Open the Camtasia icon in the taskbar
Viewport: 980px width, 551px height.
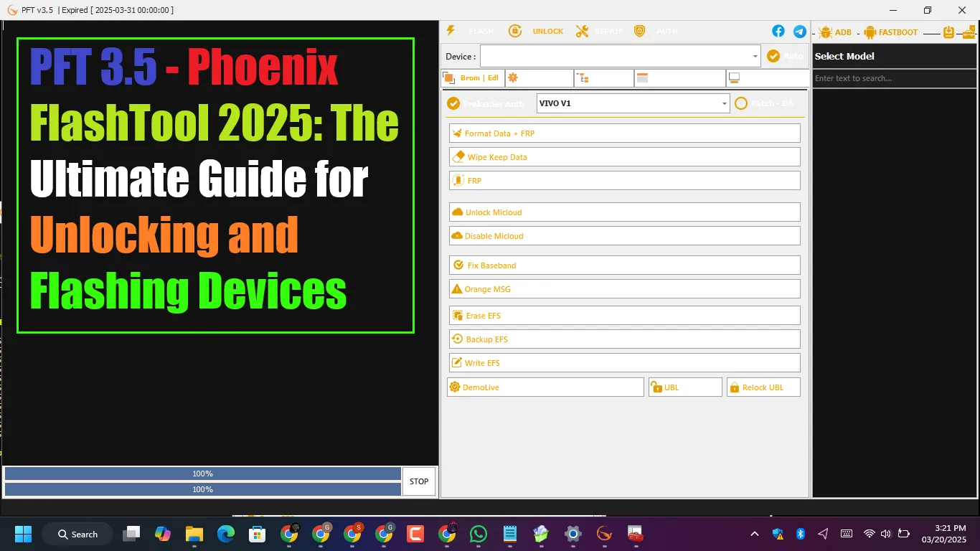pos(415,534)
